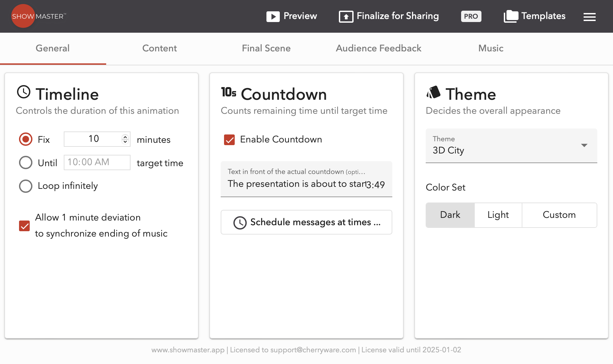
Task: Select the Loop infinitely option
Action: [x=26, y=186]
